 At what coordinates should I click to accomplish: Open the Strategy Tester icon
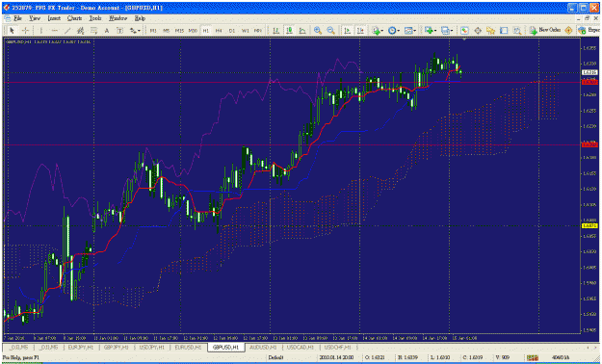coord(517,31)
